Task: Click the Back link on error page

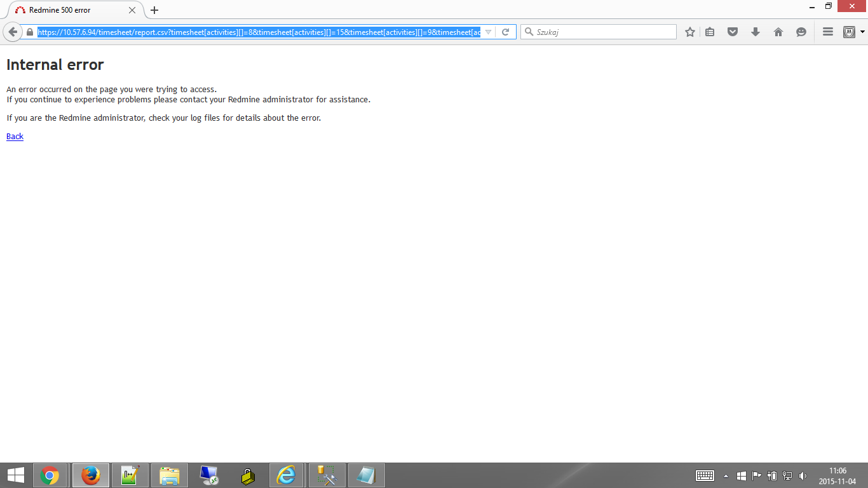Action: coord(15,137)
